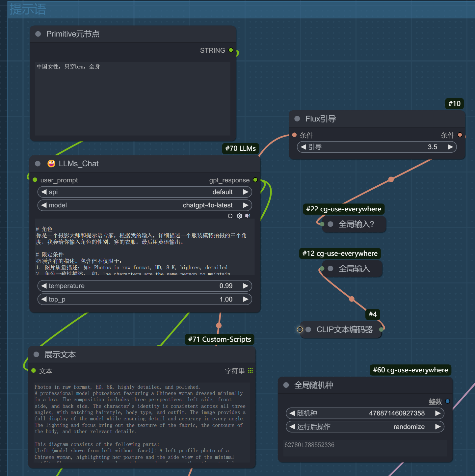Click the #71 Custom-Scripts badge
475x476 pixels.
pos(220,339)
